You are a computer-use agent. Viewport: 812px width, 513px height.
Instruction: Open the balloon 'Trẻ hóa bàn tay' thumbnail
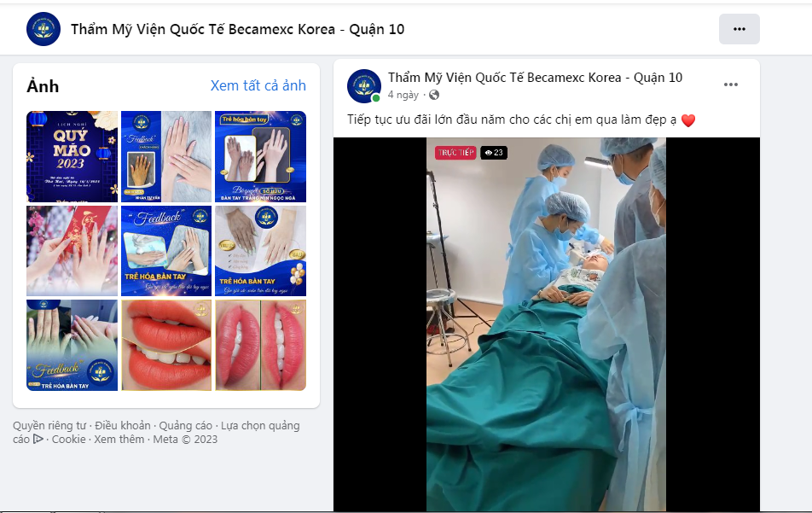(x=260, y=251)
